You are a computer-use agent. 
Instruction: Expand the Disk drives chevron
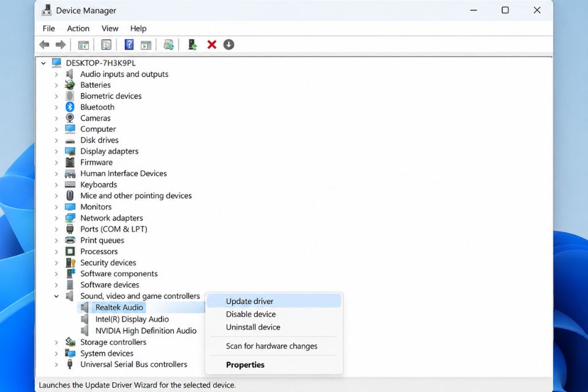56,140
